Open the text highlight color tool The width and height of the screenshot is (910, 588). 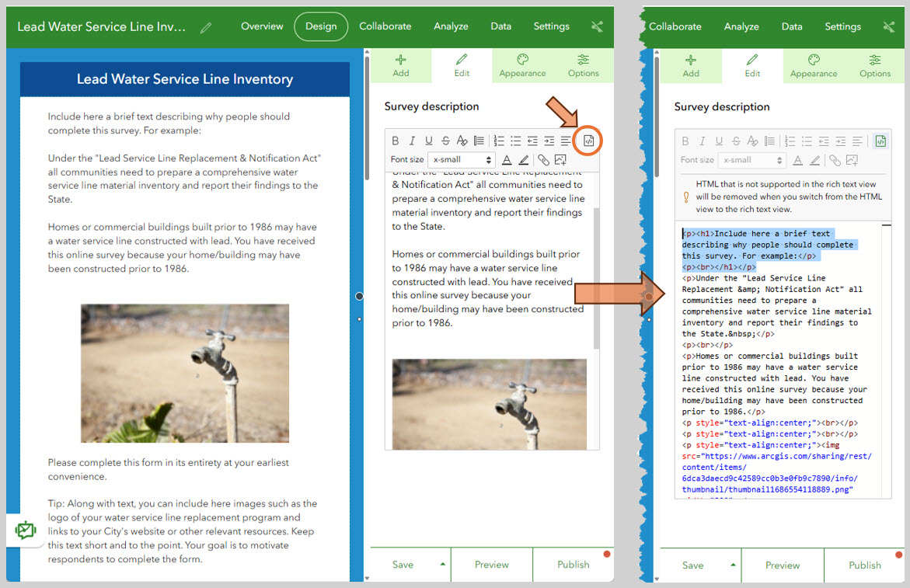(x=523, y=160)
